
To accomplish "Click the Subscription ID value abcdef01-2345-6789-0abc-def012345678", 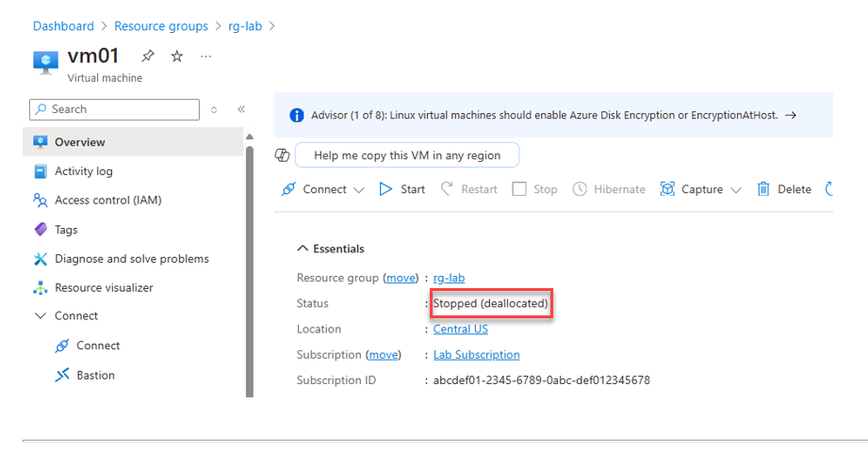I will click(x=541, y=380).
